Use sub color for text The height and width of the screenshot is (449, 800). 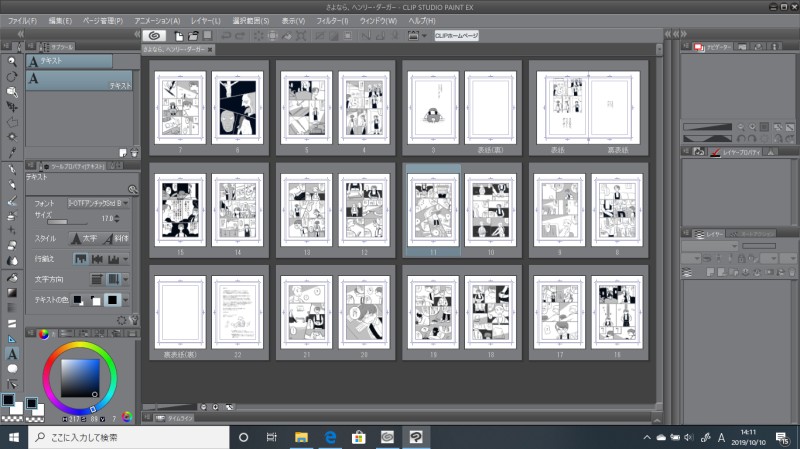pos(95,300)
